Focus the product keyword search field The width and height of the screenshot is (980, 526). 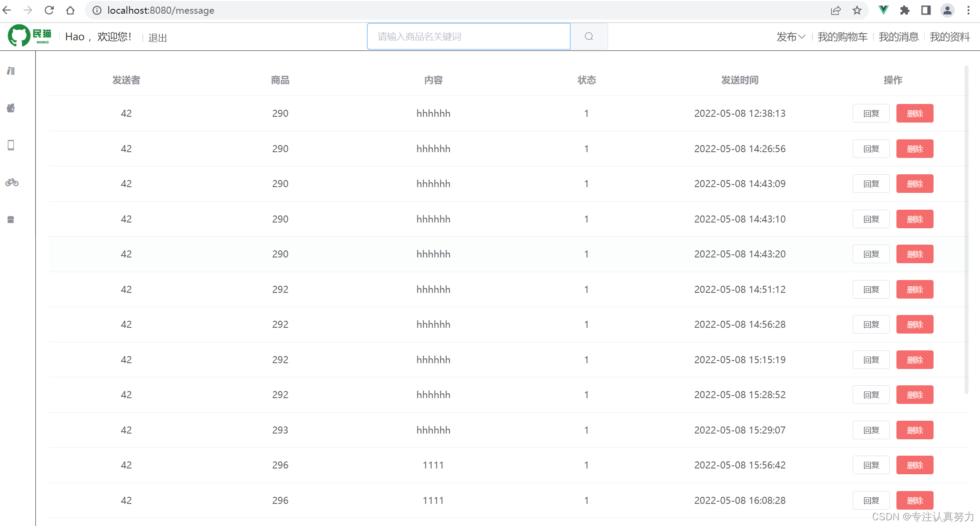point(468,36)
